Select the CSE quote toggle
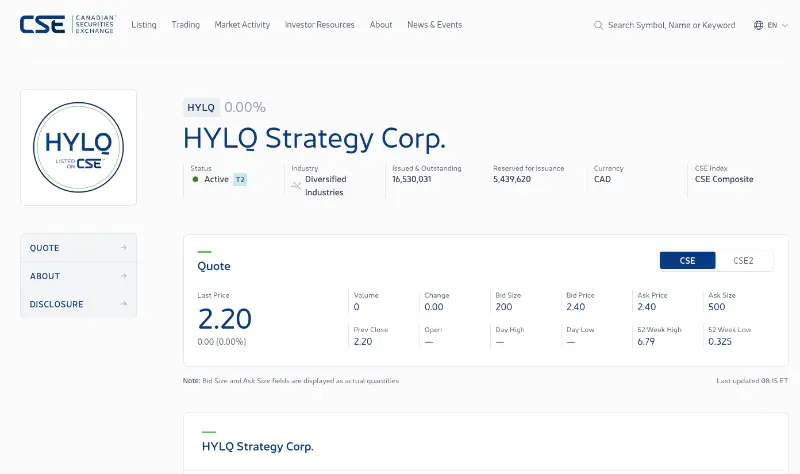 [688, 260]
